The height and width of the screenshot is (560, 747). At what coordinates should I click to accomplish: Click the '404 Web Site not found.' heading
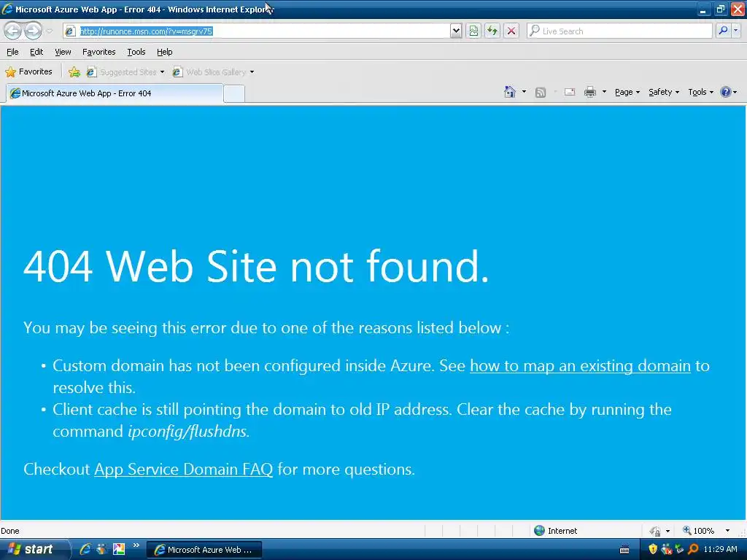256,266
